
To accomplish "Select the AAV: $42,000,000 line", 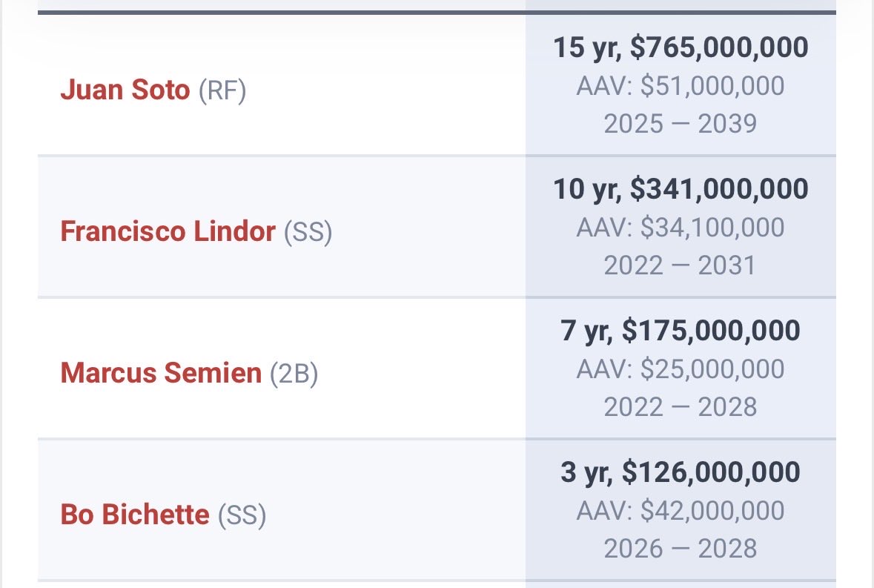I will (x=681, y=510).
